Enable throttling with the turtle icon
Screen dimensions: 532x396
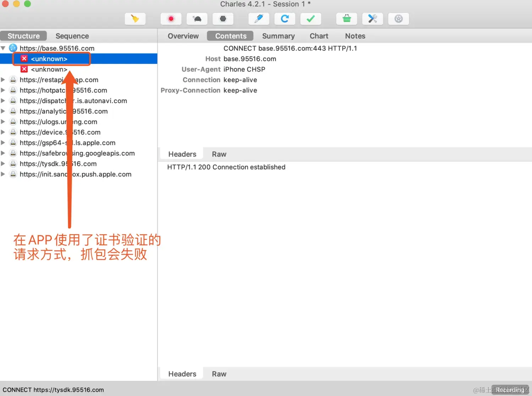coord(197,19)
